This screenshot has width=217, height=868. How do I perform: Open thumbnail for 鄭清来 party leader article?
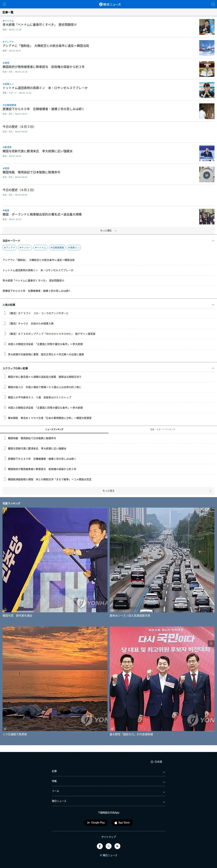[207, 153]
